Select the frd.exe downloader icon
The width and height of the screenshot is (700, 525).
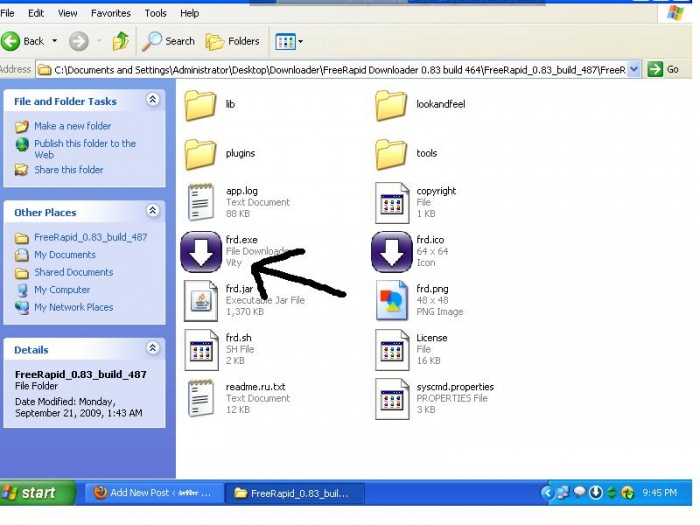tap(201, 252)
